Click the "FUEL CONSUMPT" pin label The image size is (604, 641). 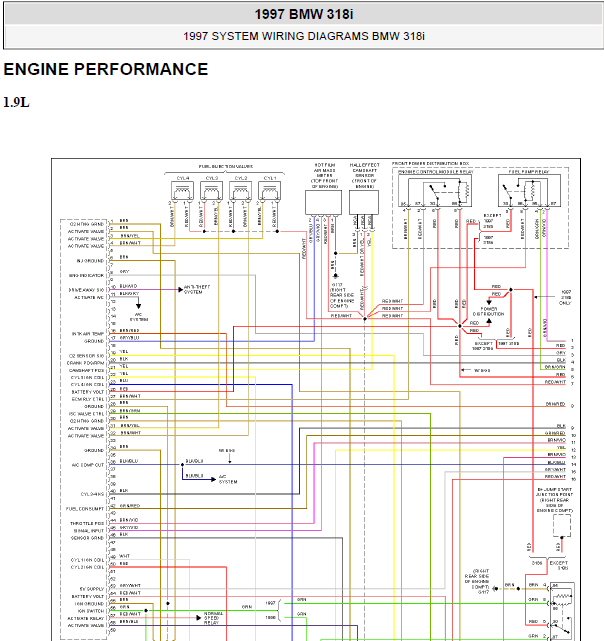click(x=85, y=509)
